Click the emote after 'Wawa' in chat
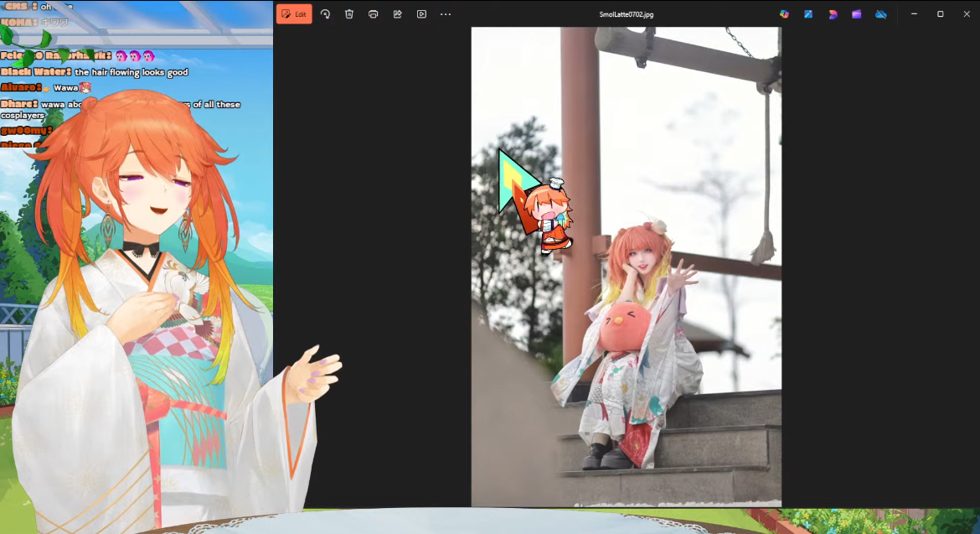The image size is (980, 534). 85,87
